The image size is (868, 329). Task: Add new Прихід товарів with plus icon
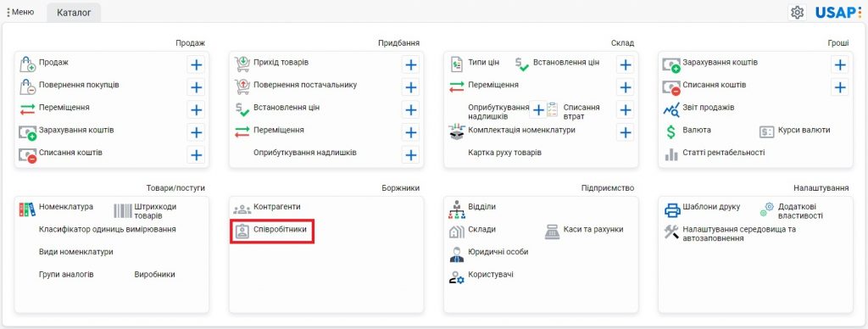coord(411,65)
